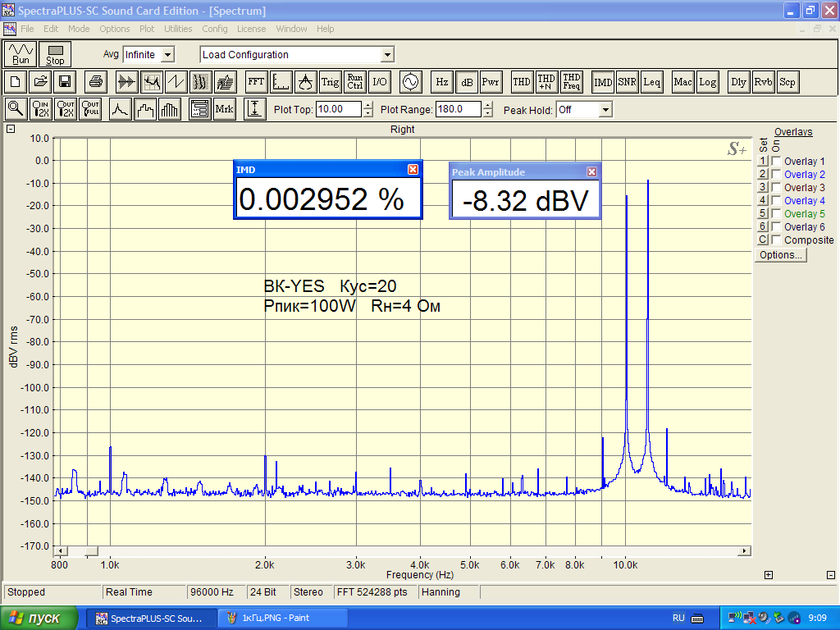The height and width of the screenshot is (630, 840).
Task: Enable Overlay 6 checkbox
Action: coord(776,226)
